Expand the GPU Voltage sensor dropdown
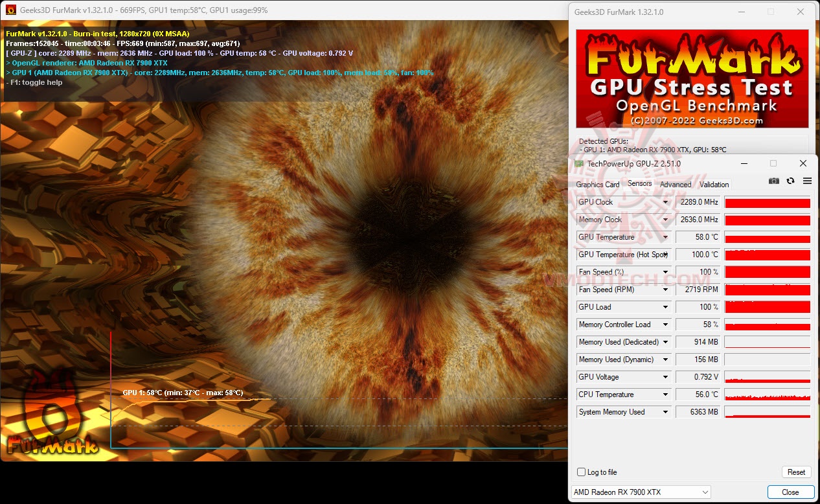Image resolution: width=820 pixels, height=504 pixels. pos(665,377)
